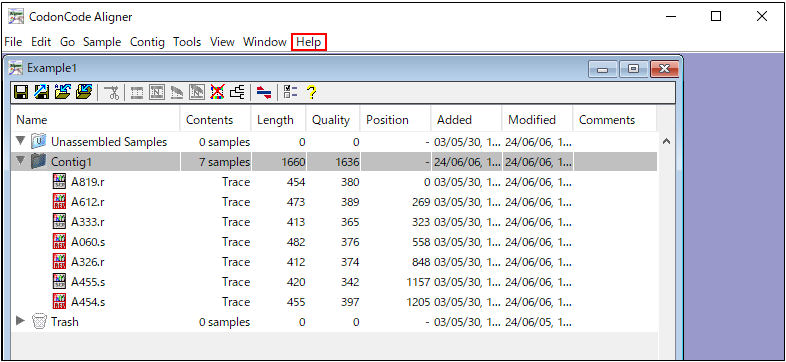786x362 pixels.
Task: Select the A612.r sample row name
Action: pyautogui.click(x=88, y=202)
